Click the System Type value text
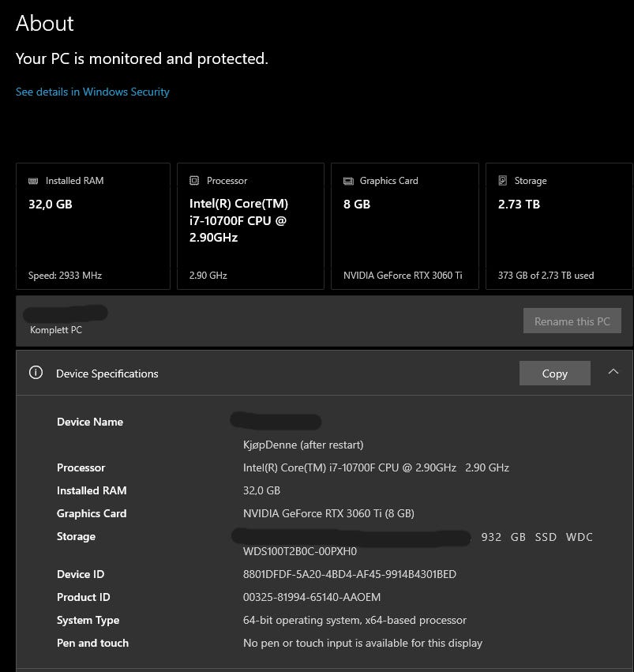The width and height of the screenshot is (634, 672). coord(355,620)
